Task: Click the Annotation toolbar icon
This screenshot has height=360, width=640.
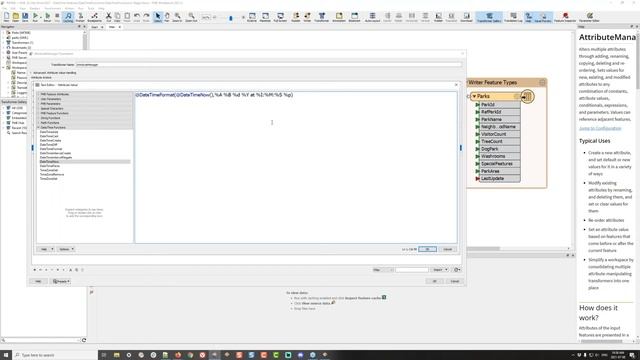Action: [339, 17]
